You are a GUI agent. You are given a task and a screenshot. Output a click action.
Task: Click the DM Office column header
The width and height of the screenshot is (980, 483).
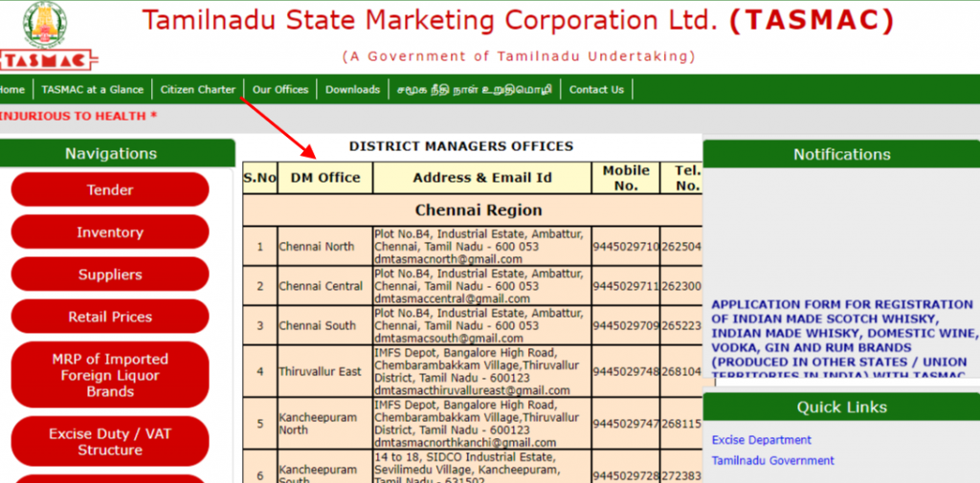(325, 178)
